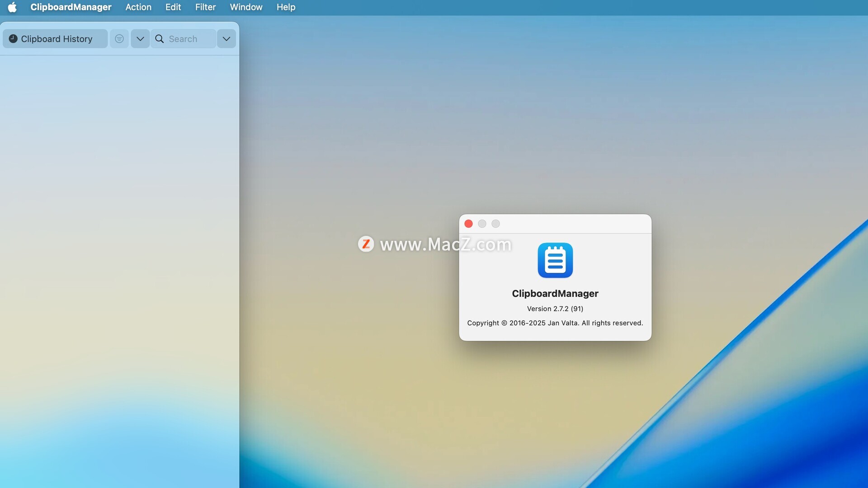
Task: Expand the chevron next to the filter icon
Action: pos(140,39)
